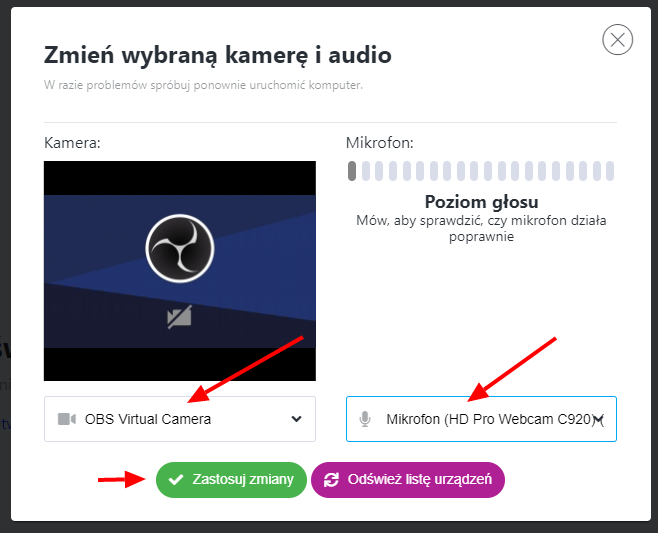This screenshot has height=533, width=658.
Task: Expand camera list via chevron arrow
Action: [296, 419]
